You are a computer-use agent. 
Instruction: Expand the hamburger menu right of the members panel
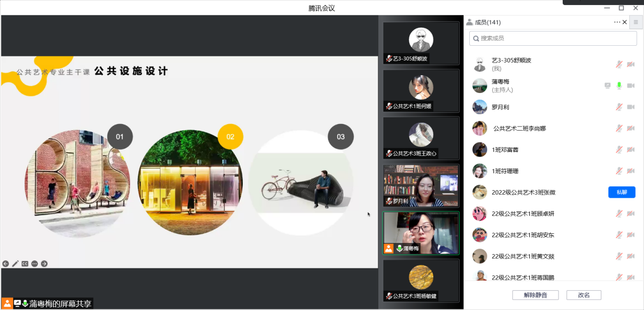(x=635, y=22)
